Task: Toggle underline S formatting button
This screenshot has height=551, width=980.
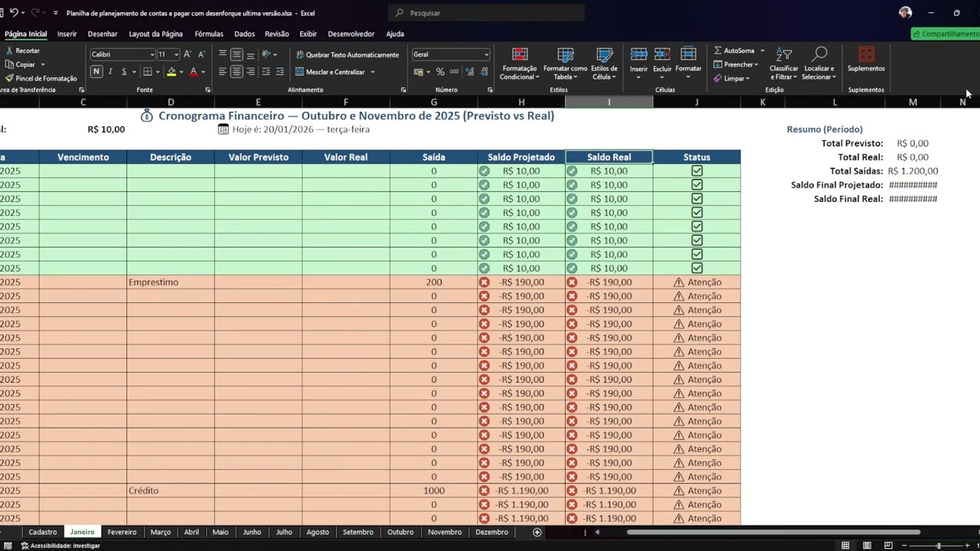Action: click(x=124, y=72)
